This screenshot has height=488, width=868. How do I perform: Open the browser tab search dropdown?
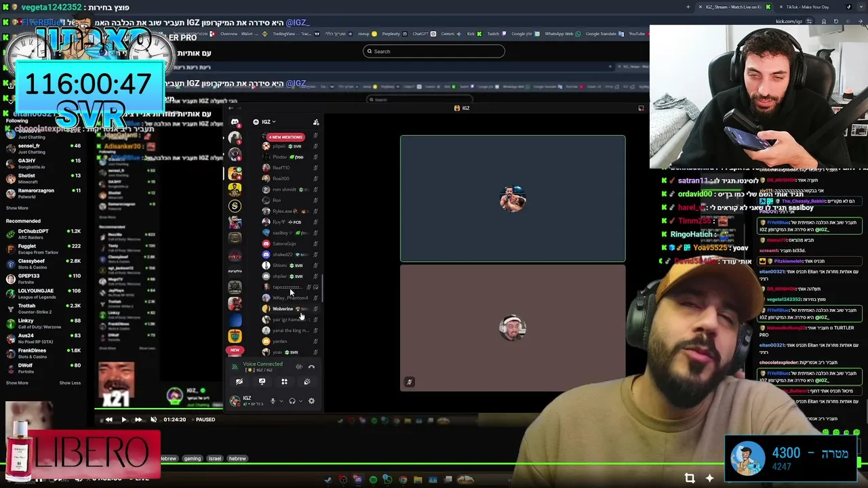point(863,7)
